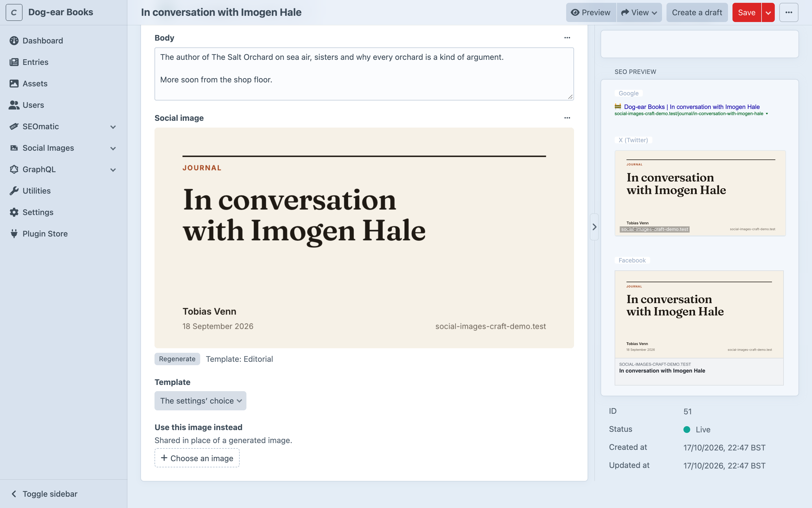Image resolution: width=812 pixels, height=508 pixels.
Task: Click the plus icon in Choose an image
Action: (164, 458)
